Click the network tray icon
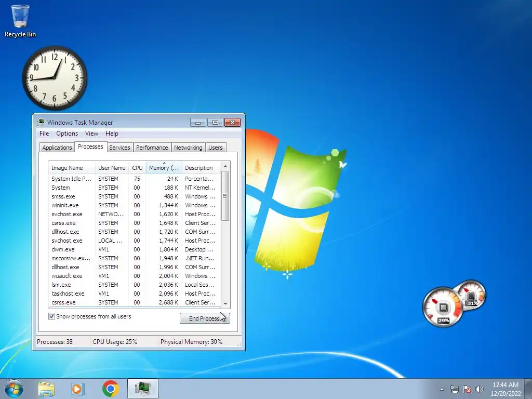This screenshot has height=399, width=532. click(x=454, y=389)
